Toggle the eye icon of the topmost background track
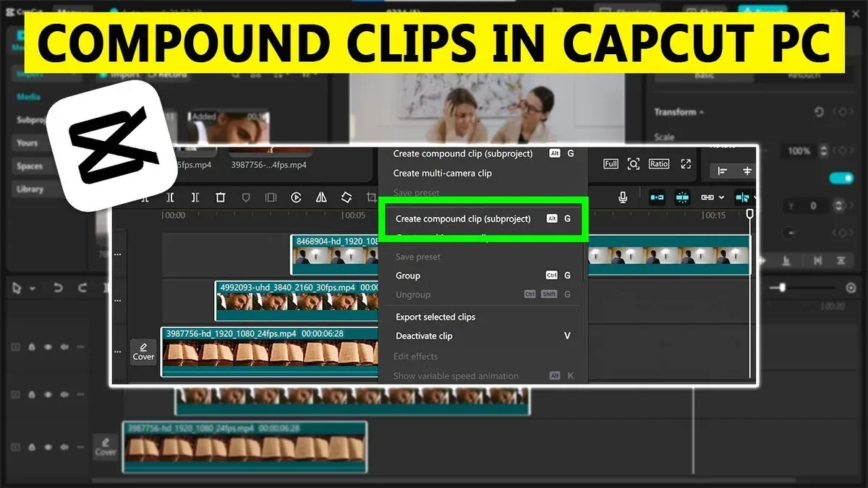This screenshot has width=868, height=488. tap(48, 347)
